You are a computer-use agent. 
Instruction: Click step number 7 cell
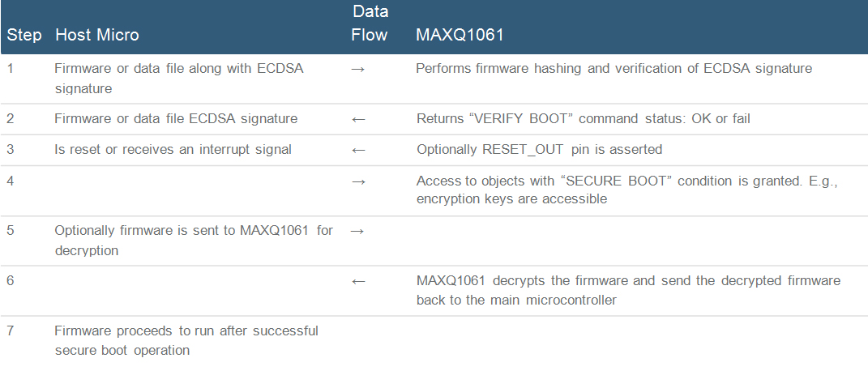[x=11, y=330]
